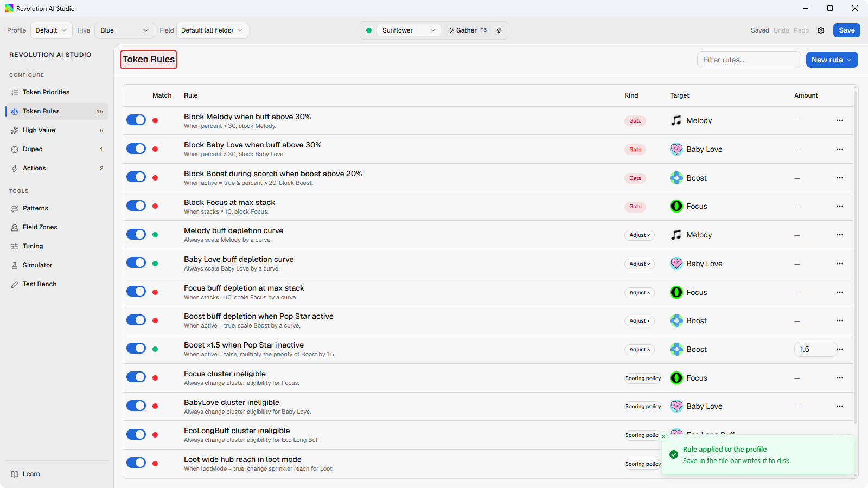Open Field Zones in the sidebar
The width and height of the screenshot is (868, 488).
pyautogui.click(x=57, y=227)
